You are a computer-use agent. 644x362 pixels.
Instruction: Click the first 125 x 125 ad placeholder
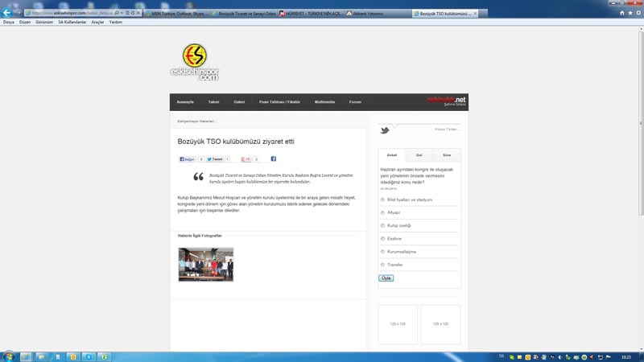[x=398, y=324]
